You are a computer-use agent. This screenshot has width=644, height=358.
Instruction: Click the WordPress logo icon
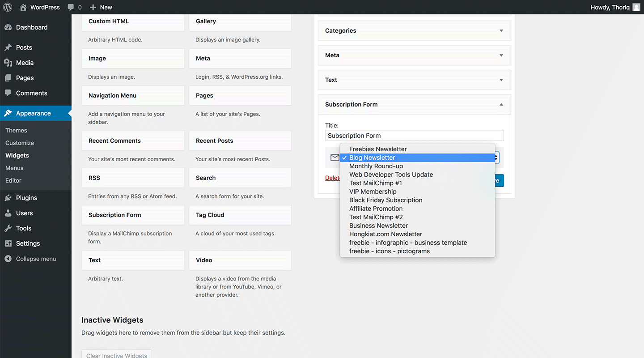8,7
